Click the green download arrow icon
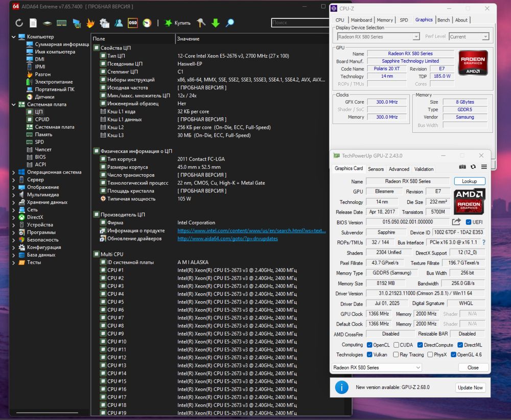Viewport: 511px width, 420px height. pos(216,23)
